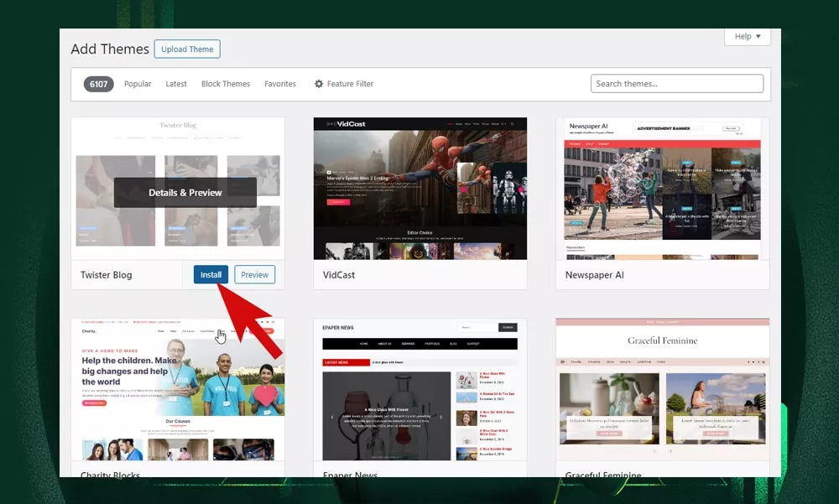Preview the Twister Blog theme
This screenshot has height=504, width=839.
coord(255,274)
